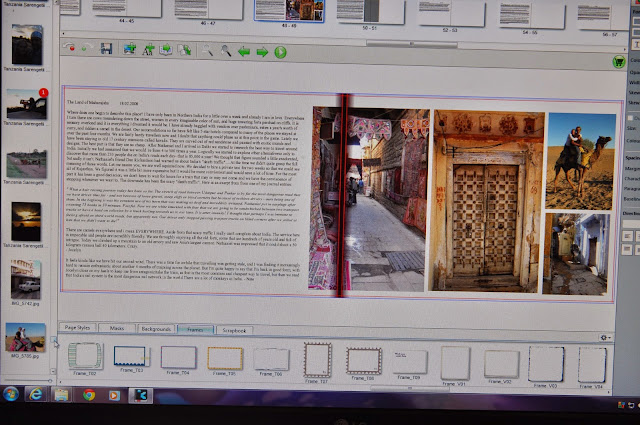Open the gear options dropdown above the frames
This screenshot has width=640, height=425.
(605, 338)
